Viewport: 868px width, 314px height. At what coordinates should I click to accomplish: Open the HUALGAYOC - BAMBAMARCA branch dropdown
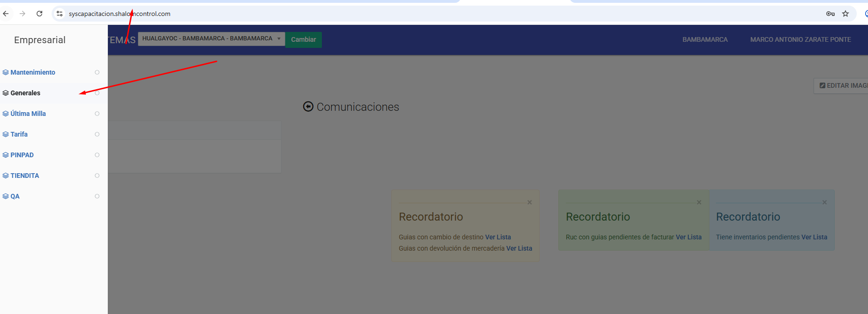tap(211, 38)
